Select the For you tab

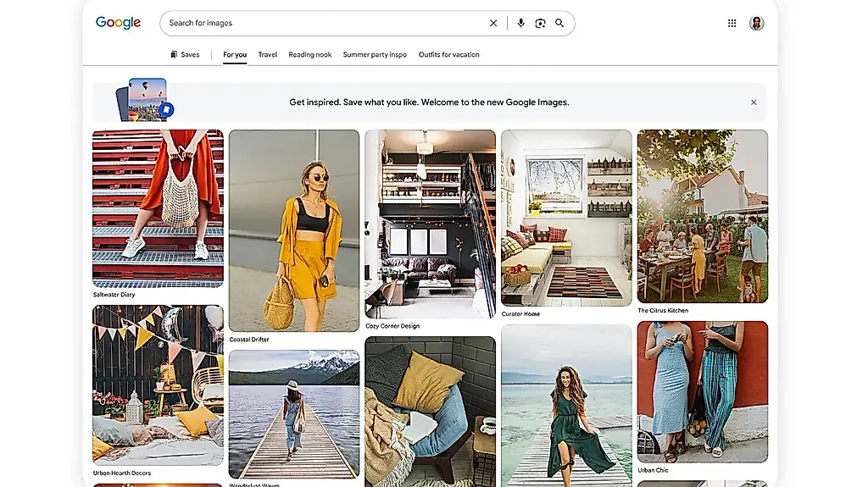235,55
